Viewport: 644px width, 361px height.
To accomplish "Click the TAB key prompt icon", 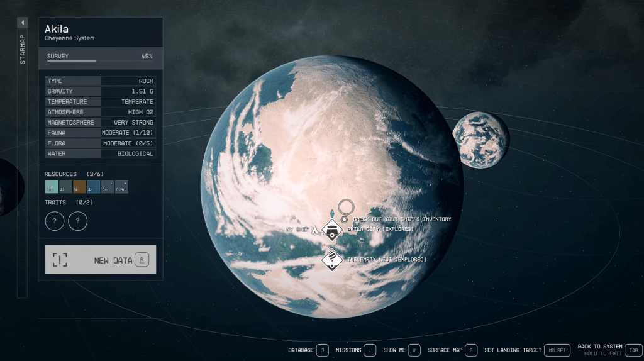I will [x=634, y=350].
